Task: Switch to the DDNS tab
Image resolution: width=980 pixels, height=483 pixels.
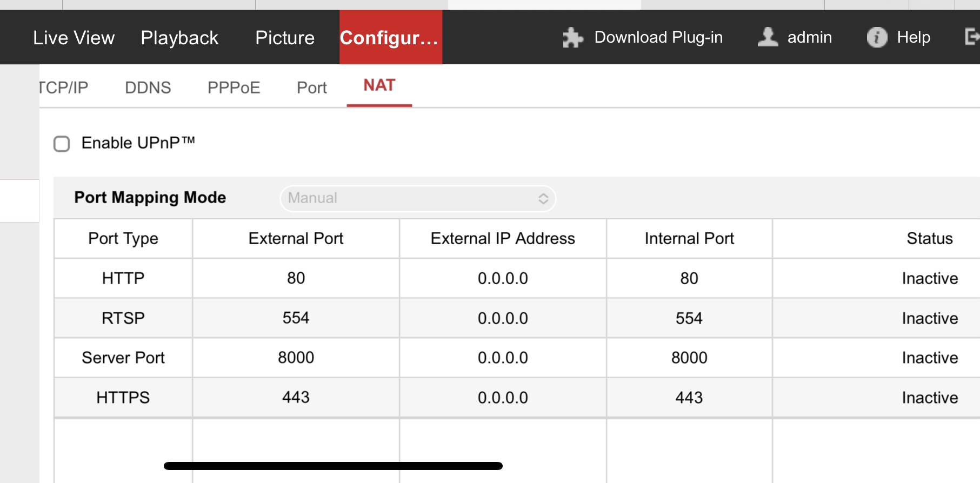Action: pos(148,88)
